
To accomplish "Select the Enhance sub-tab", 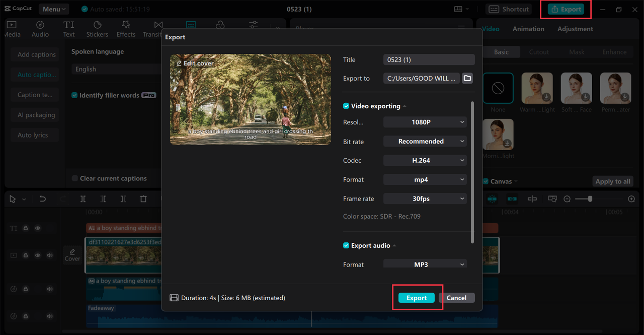I will [614, 52].
